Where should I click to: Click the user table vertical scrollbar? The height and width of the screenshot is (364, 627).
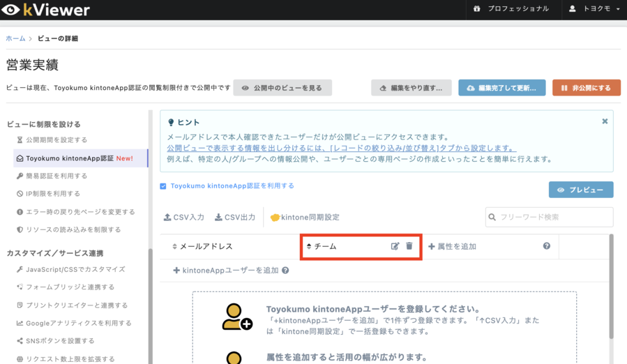611,287
